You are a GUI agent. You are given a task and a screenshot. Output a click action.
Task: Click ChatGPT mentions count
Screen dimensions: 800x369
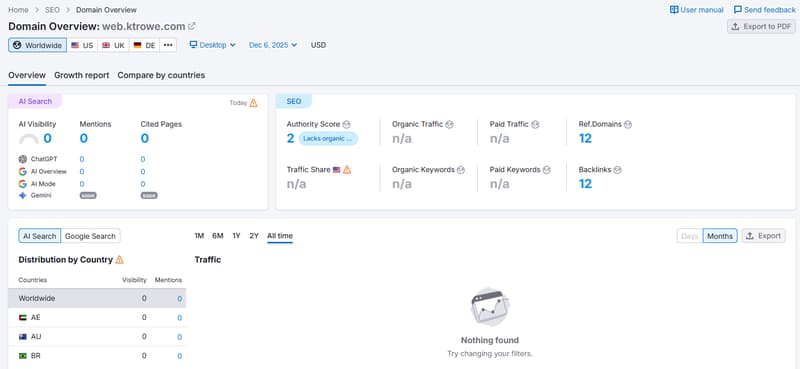coord(82,159)
